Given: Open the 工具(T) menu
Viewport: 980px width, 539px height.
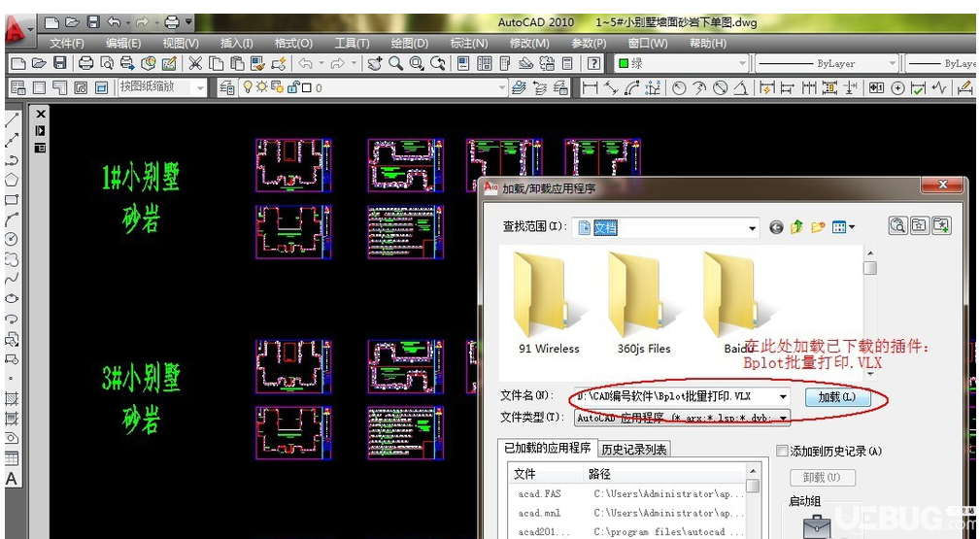Looking at the screenshot, I should 352,43.
